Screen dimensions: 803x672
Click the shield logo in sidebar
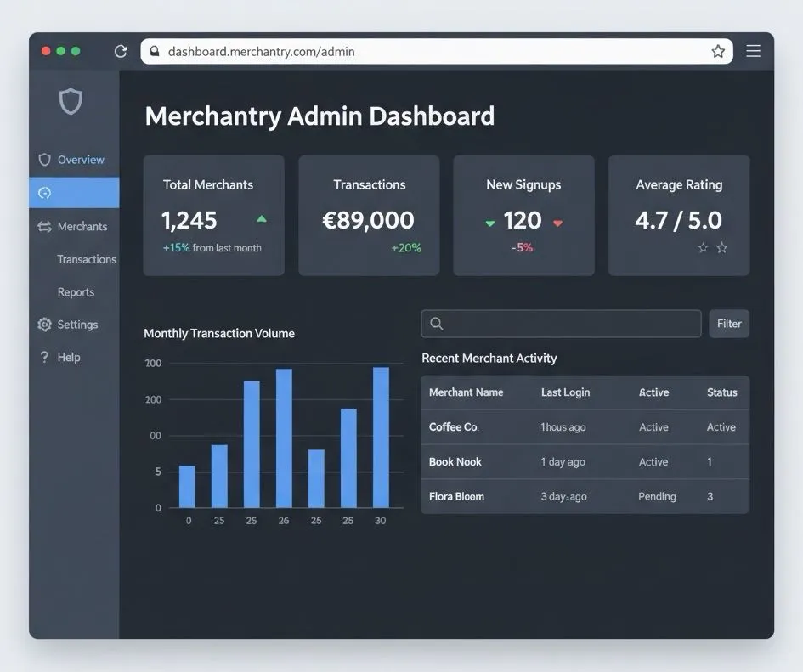click(71, 102)
